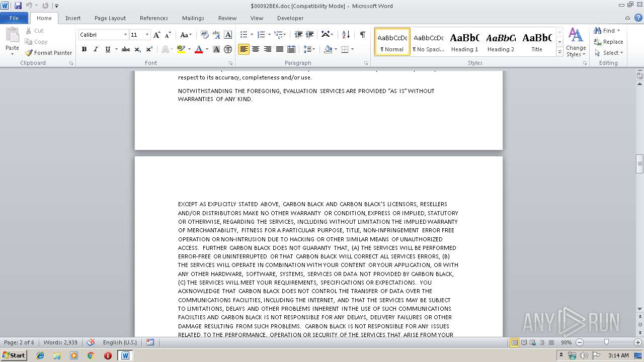Screen dimensions: 644x362
Task: Toggle Italic formatting
Action: click(x=96, y=49)
